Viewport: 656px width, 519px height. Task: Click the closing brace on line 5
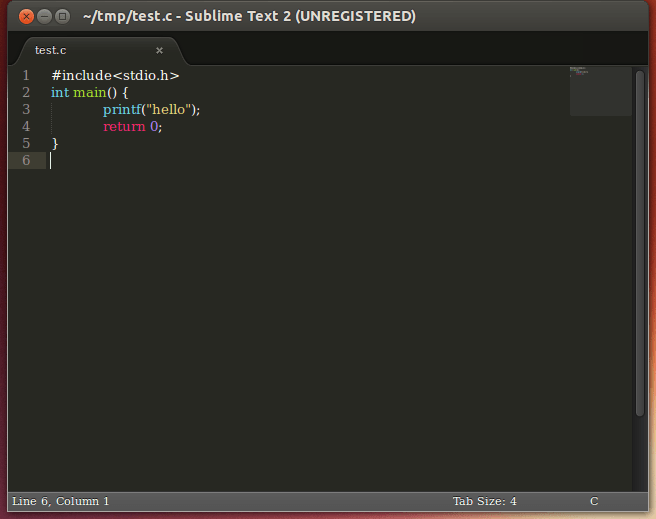55,143
